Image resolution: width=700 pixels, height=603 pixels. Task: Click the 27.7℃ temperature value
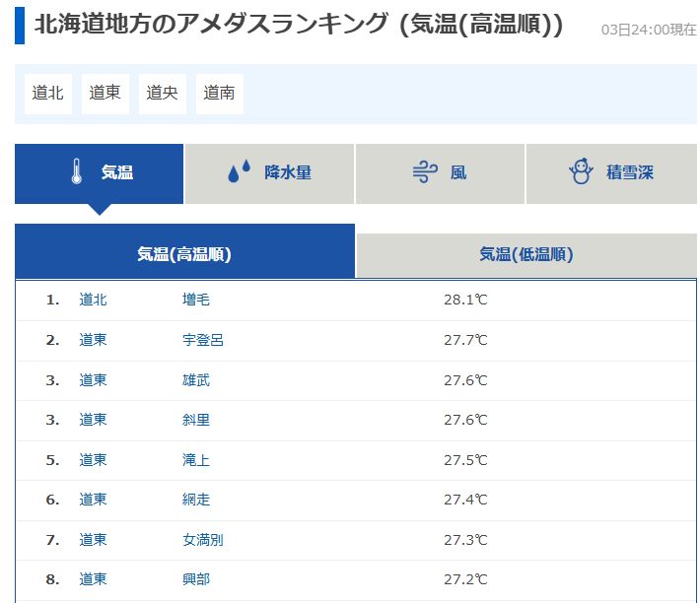click(465, 340)
